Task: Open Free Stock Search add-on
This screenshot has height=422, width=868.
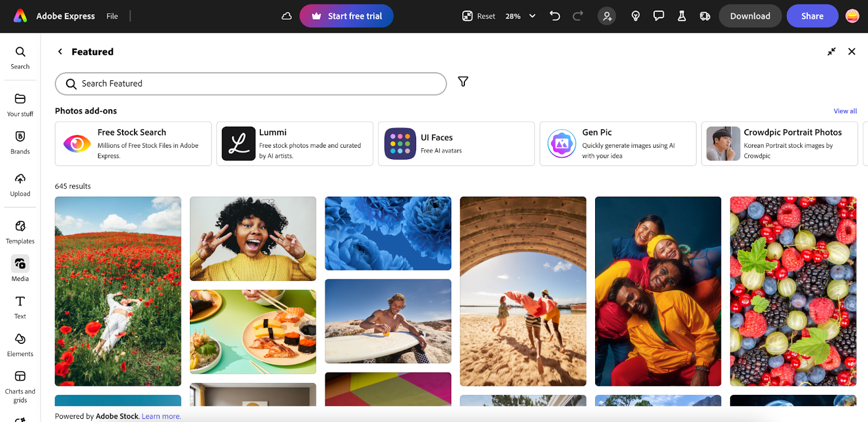Action: point(133,143)
